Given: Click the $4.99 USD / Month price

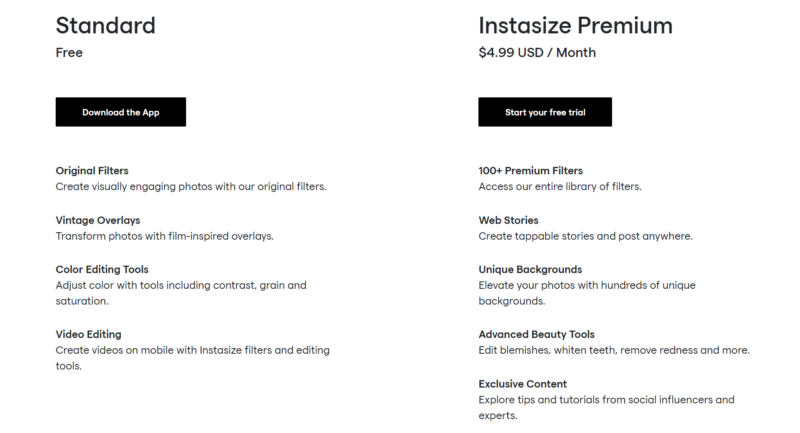Looking at the screenshot, I should (x=537, y=53).
